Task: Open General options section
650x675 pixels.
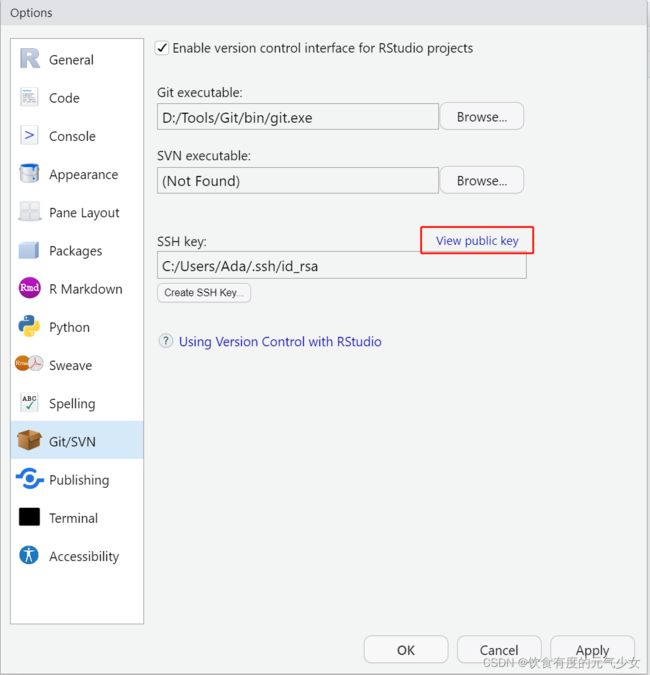Action: [x=71, y=59]
